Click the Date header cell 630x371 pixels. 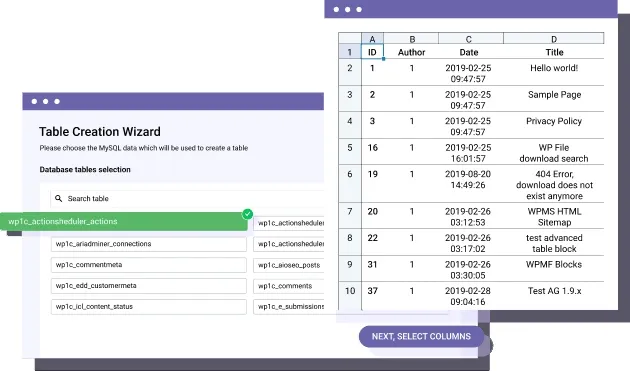click(x=471, y=52)
